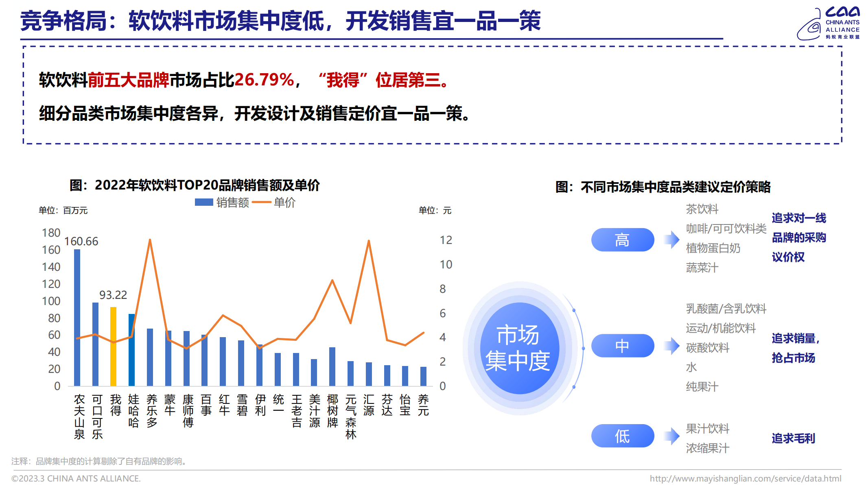Viewport: 868px width, 488px height.
Task: Click the 单位：元 unit label
Action: pyautogui.click(x=435, y=210)
